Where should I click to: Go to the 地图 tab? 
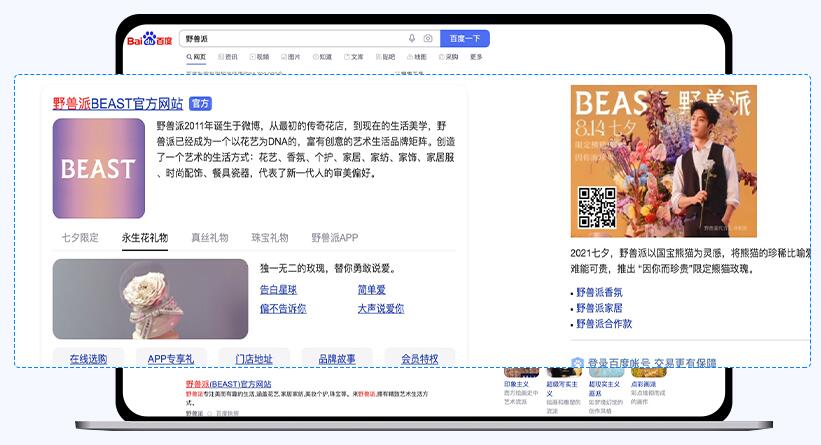(417, 57)
